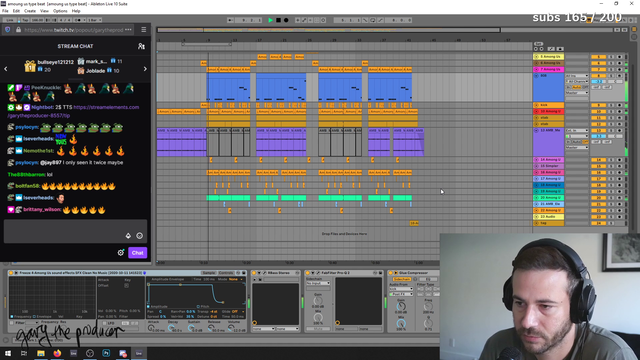Open the Simpler envelope Mode dropdown

point(236,279)
